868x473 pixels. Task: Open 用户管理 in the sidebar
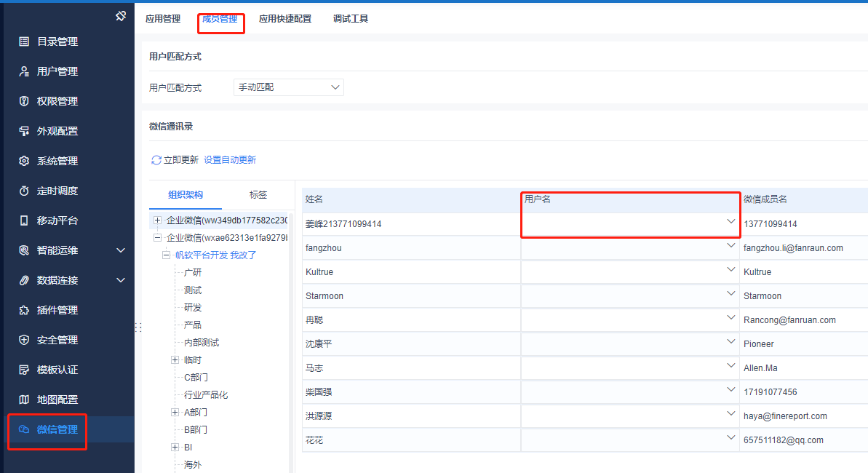point(57,71)
